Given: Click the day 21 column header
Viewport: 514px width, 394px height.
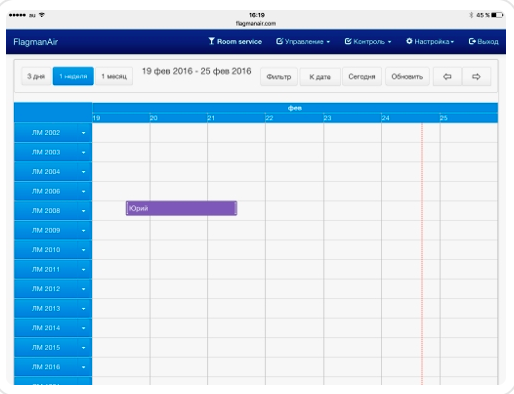Looking at the screenshot, I should click(x=236, y=118).
